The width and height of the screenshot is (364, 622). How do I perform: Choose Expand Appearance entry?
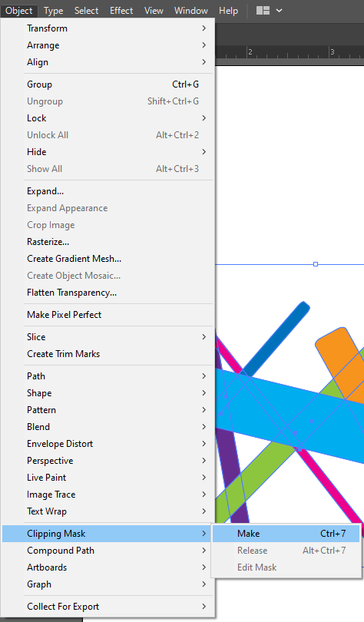pos(108,208)
